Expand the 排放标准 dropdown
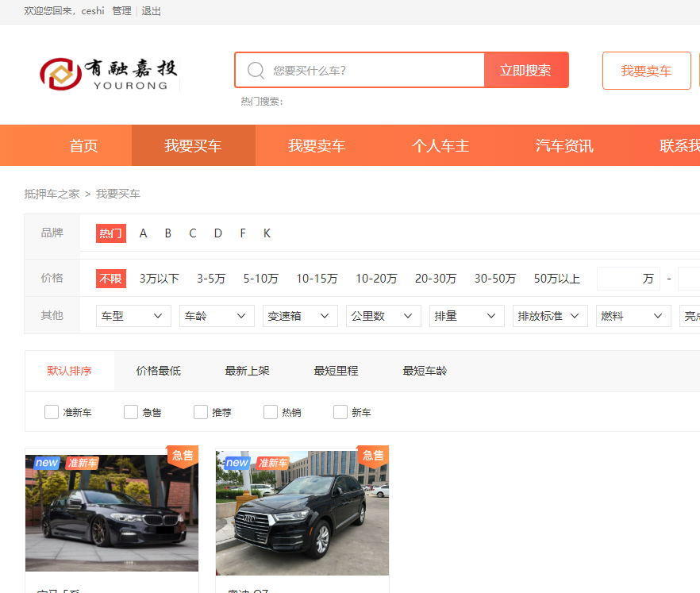The width and height of the screenshot is (700, 593). (550, 316)
